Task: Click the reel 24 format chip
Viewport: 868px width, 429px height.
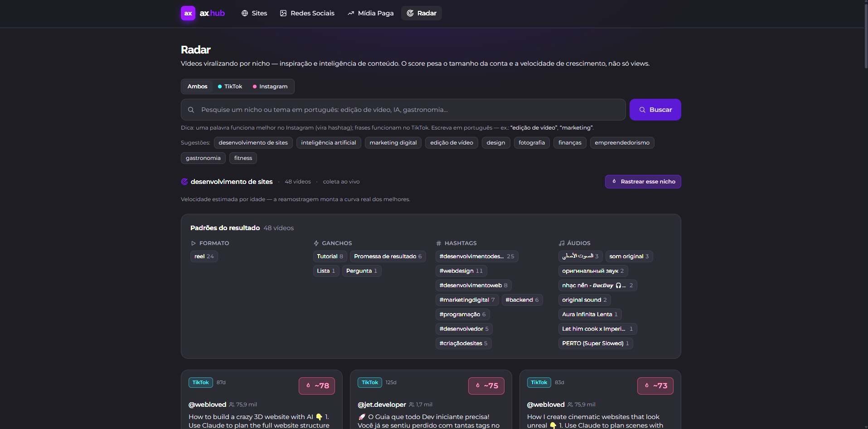Action: point(204,256)
